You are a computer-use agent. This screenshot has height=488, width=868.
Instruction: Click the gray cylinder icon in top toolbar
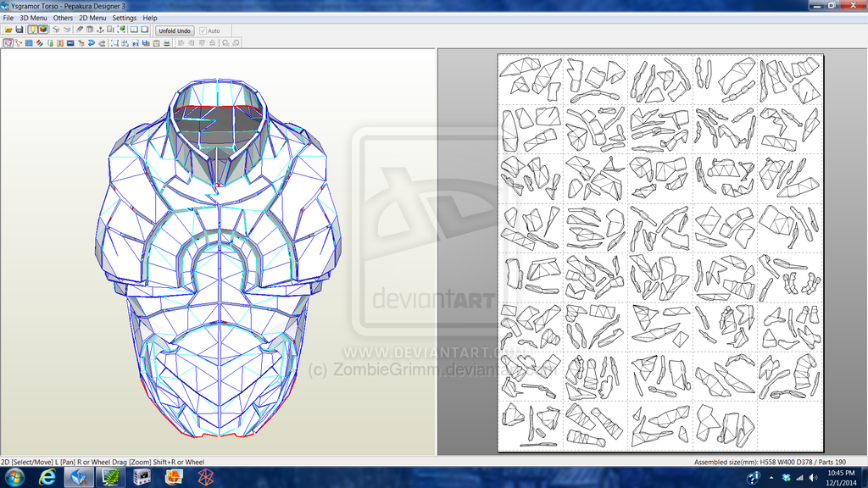tap(90, 30)
